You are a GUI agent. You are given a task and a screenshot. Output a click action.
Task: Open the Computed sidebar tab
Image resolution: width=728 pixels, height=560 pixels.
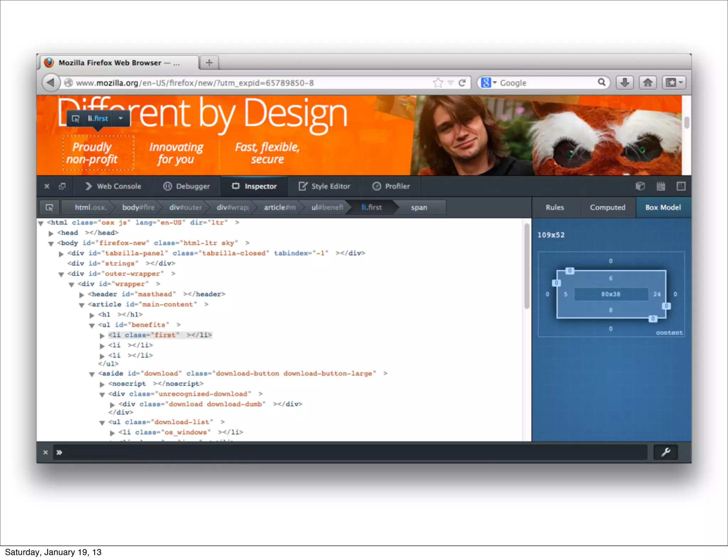click(607, 208)
